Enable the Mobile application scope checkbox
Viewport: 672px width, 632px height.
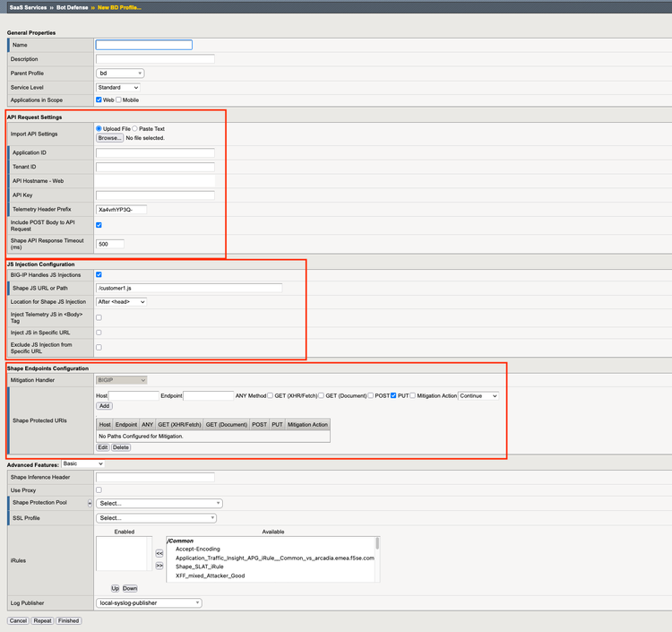click(118, 100)
